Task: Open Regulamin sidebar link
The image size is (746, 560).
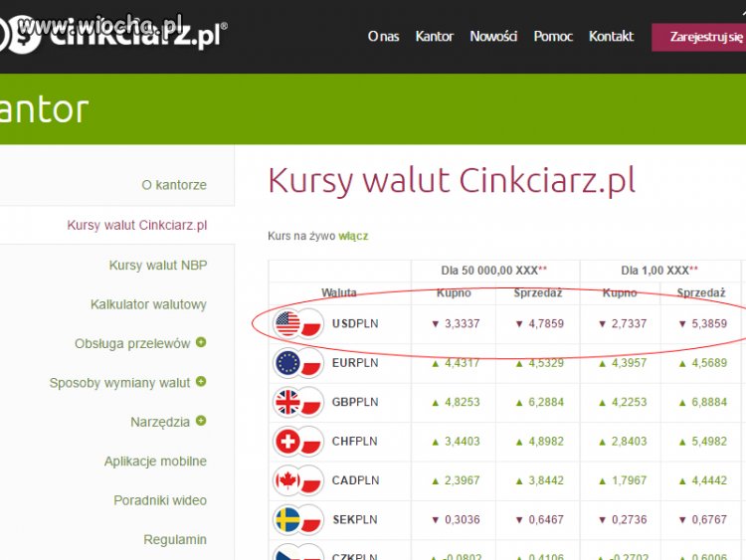Action: point(175,539)
